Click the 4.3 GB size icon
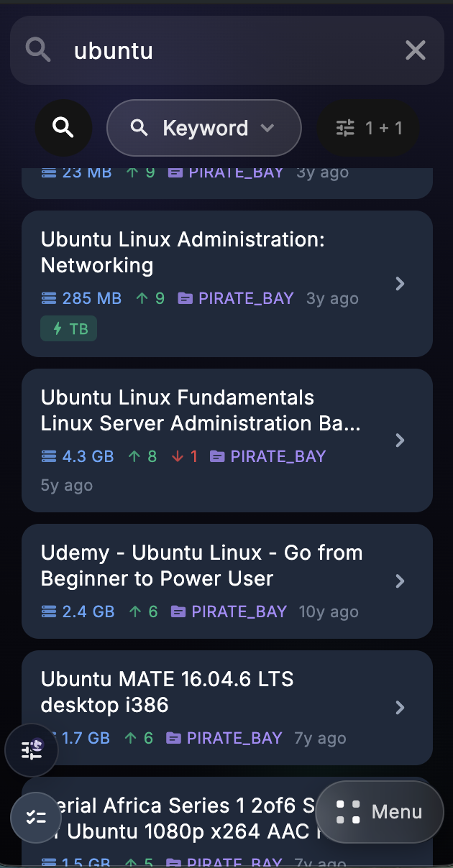This screenshot has width=453, height=868. tap(49, 456)
